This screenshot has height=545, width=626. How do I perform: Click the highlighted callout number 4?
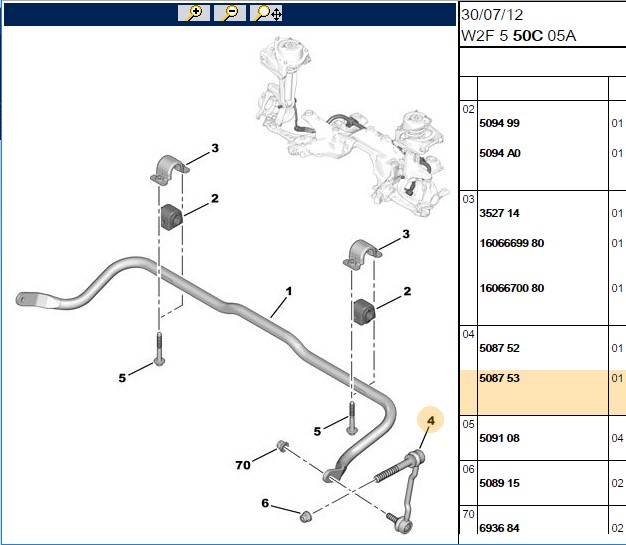coord(430,420)
